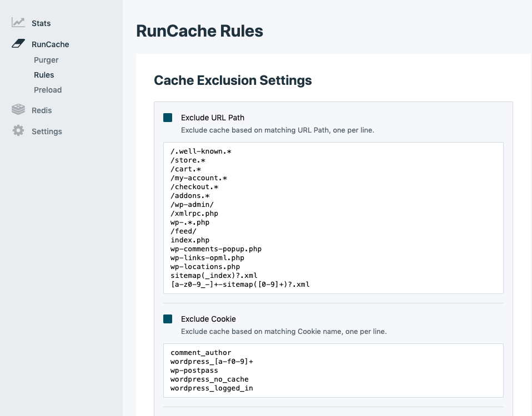The width and height of the screenshot is (532, 416).
Task: Select the Rules submenu item
Action: pyautogui.click(x=44, y=75)
